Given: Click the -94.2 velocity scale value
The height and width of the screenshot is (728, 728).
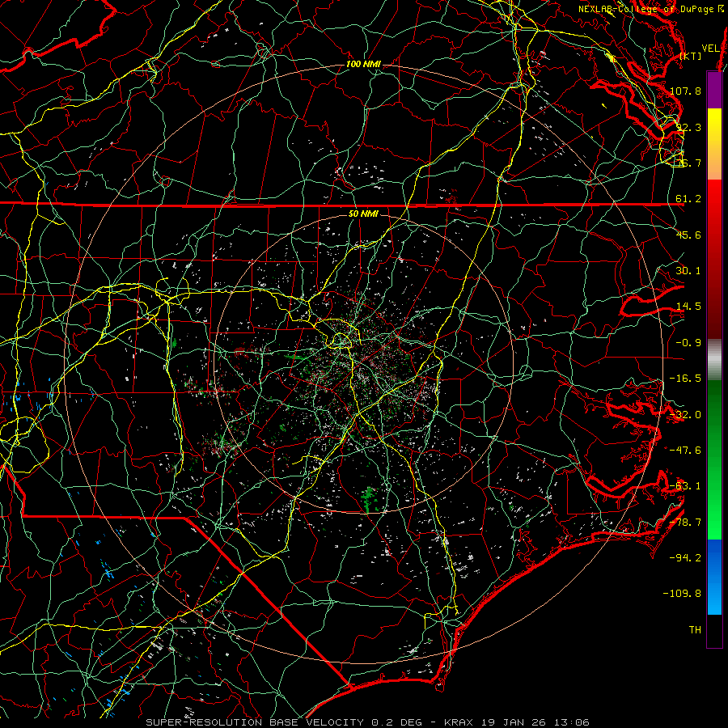Looking at the screenshot, I should (686, 558).
